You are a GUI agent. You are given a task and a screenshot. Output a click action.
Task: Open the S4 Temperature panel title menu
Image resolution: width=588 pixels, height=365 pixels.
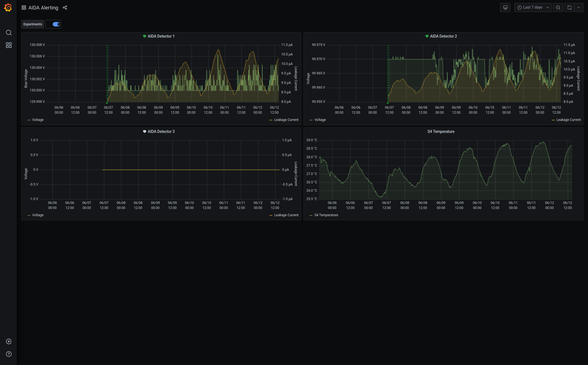(x=441, y=132)
